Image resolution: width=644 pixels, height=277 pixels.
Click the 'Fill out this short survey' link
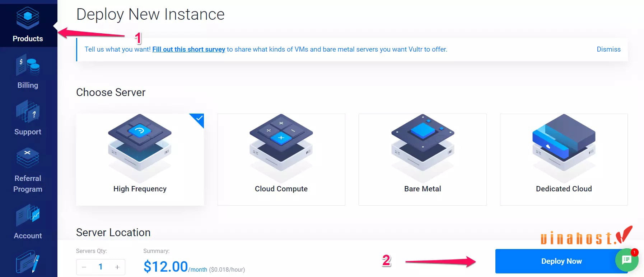(188, 49)
